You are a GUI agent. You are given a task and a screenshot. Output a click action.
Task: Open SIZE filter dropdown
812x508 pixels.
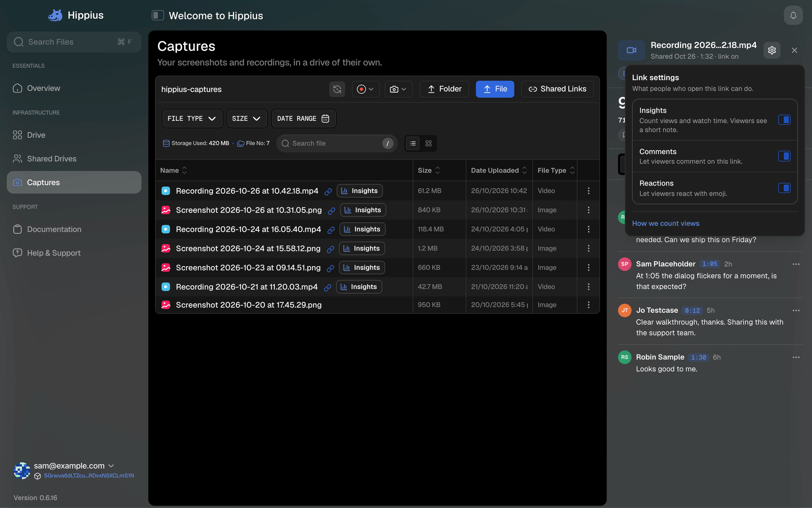point(247,119)
